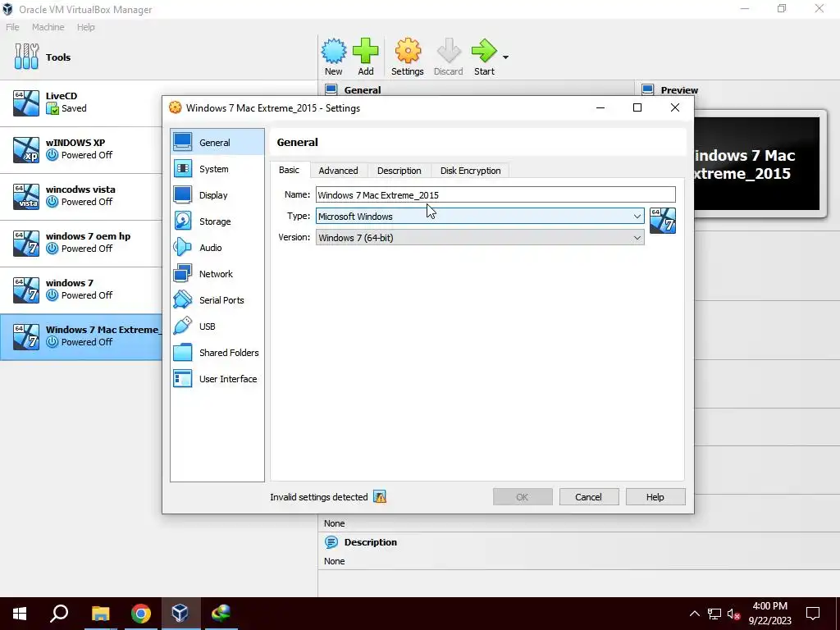Click the Invalid settings detected text
Screen dimensions: 840x630
click(319, 497)
